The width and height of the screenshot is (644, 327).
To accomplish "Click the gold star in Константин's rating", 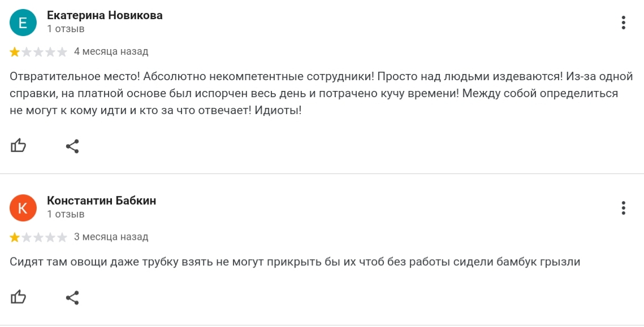I will pos(15,237).
